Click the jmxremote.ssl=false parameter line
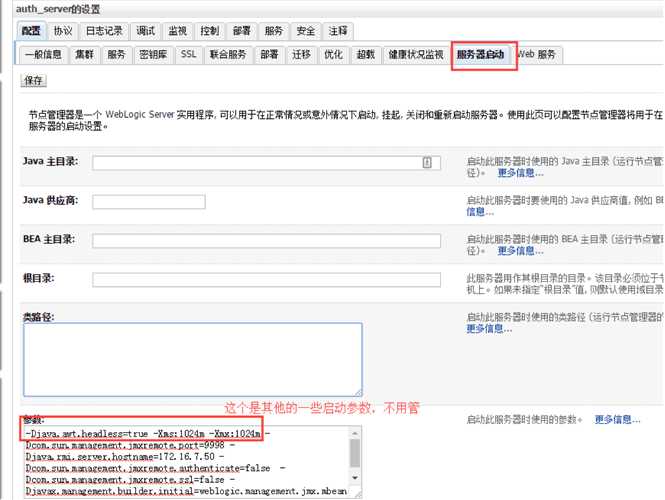 click(129, 480)
